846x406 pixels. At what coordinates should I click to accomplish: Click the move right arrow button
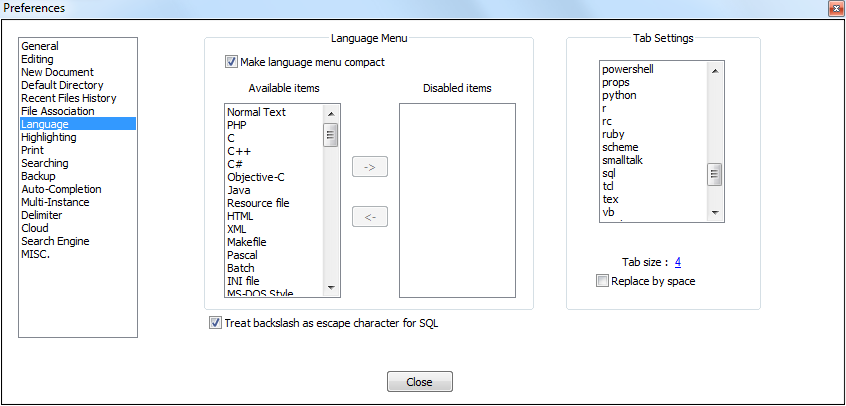[370, 167]
